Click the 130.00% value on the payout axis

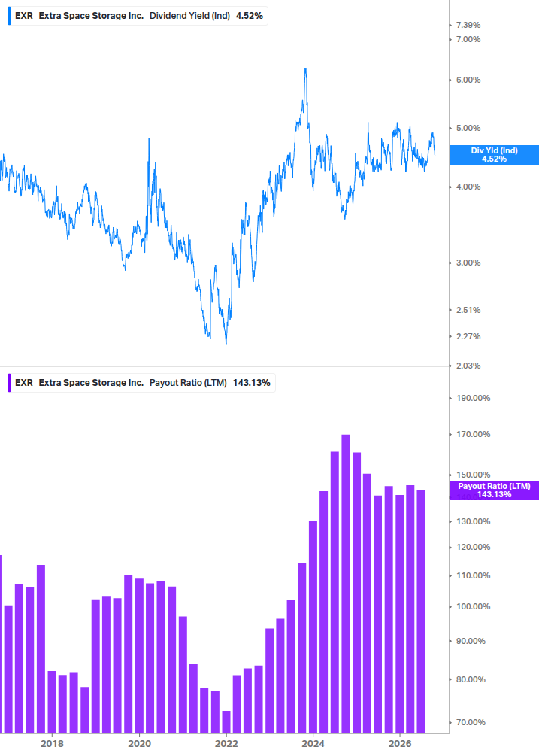473,522
